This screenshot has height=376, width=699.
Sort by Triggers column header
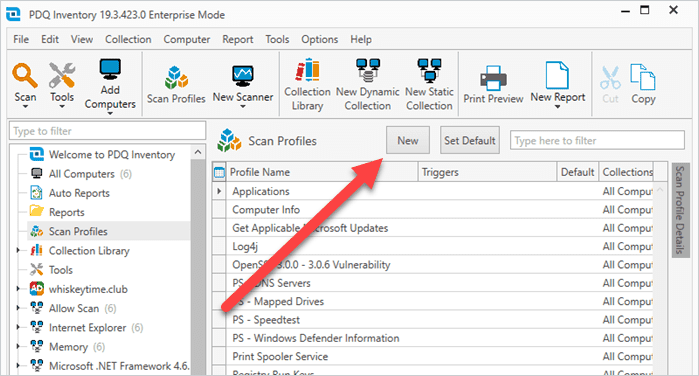(488, 172)
